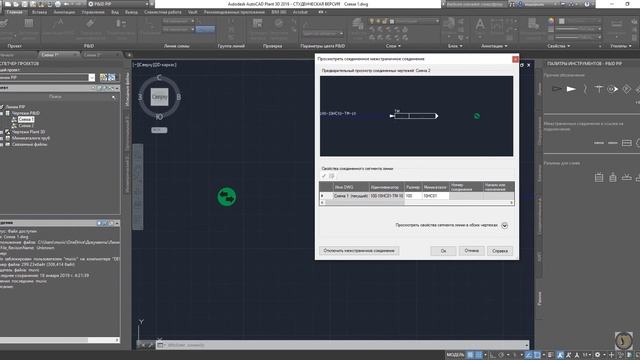640x360 pixels.
Task: Switch to the Управление ribbon tab
Action: coord(93,12)
